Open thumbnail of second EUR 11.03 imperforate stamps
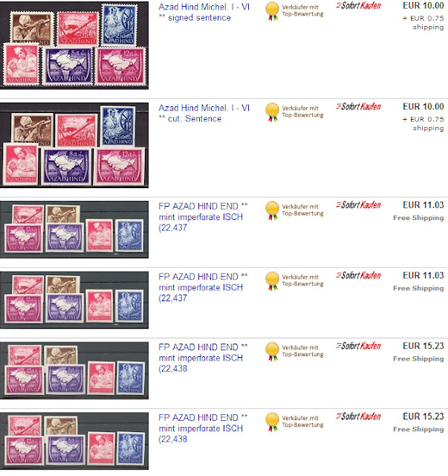 pyautogui.click(x=74, y=300)
